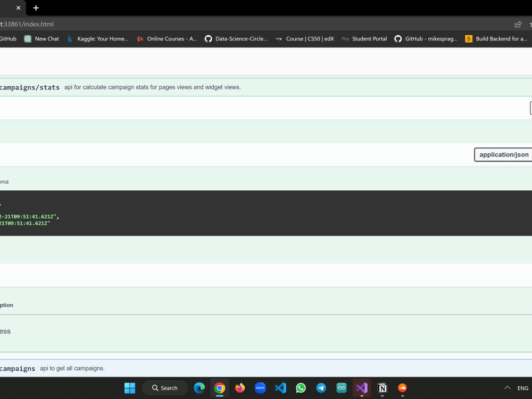Launch Zoom from the taskbar
Image resolution: width=532 pixels, height=399 pixels.
(260, 388)
